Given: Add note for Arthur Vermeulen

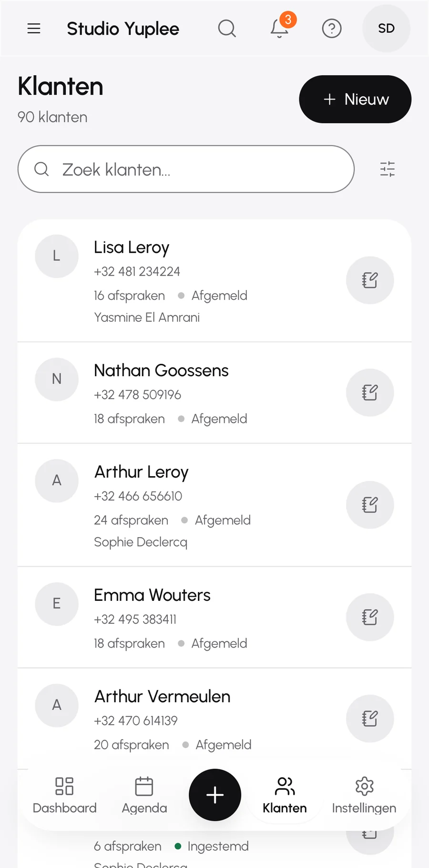Looking at the screenshot, I should 370,719.
